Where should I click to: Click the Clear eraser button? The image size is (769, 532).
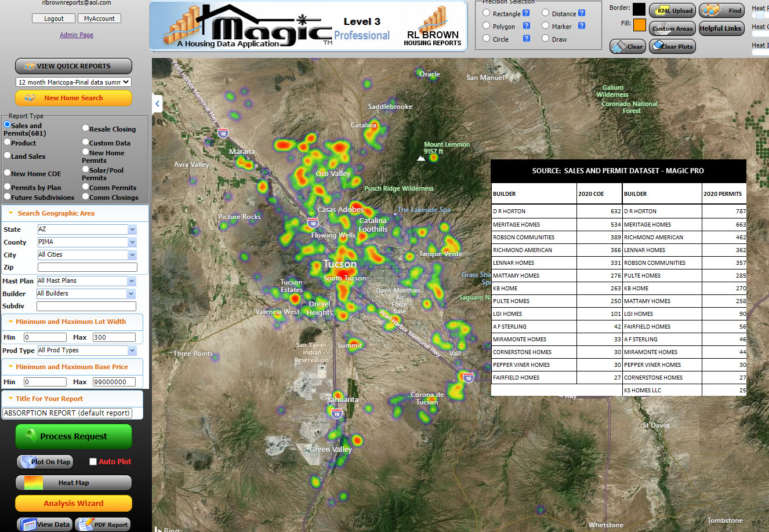627,46
